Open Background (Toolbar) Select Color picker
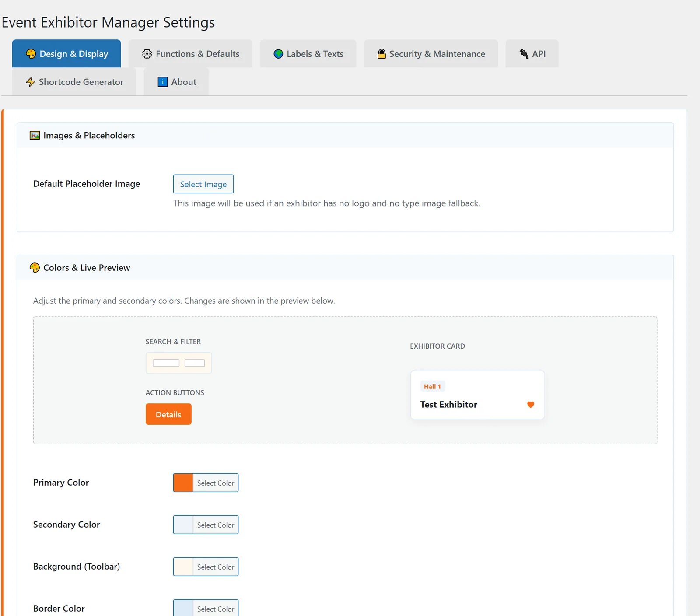 (x=216, y=567)
